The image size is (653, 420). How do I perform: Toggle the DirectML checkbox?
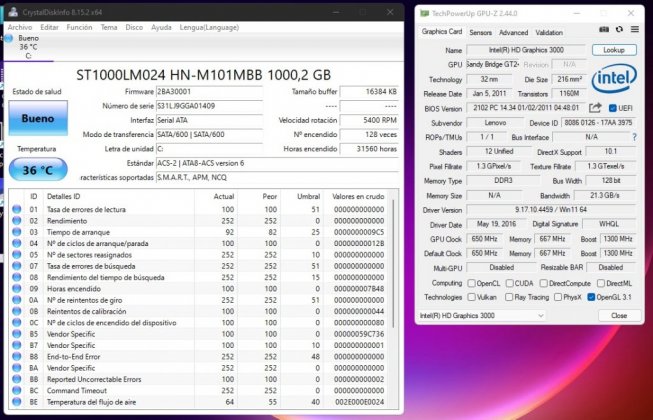(x=601, y=283)
